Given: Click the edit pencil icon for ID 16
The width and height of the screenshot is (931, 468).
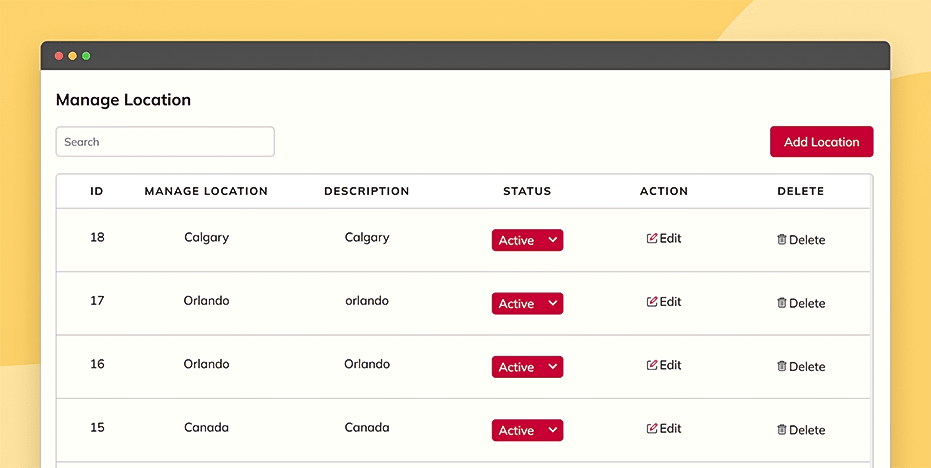Looking at the screenshot, I should [652, 365].
